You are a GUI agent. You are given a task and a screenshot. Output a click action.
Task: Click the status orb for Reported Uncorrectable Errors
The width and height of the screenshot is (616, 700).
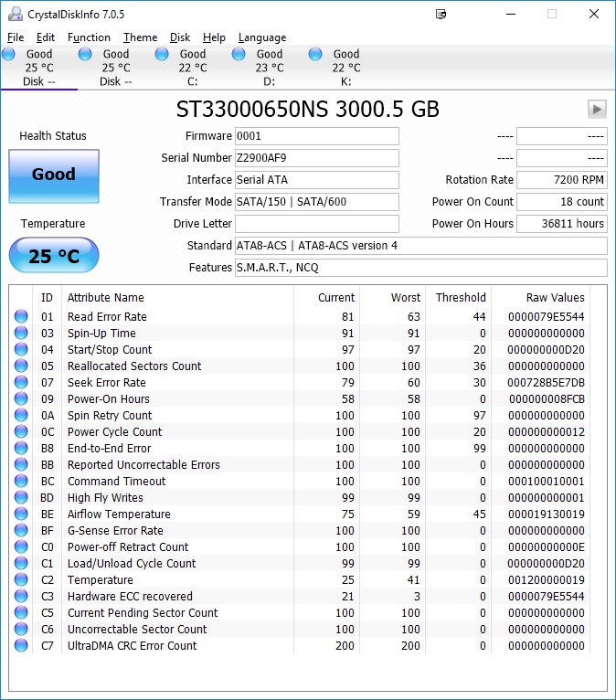[21, 465]
